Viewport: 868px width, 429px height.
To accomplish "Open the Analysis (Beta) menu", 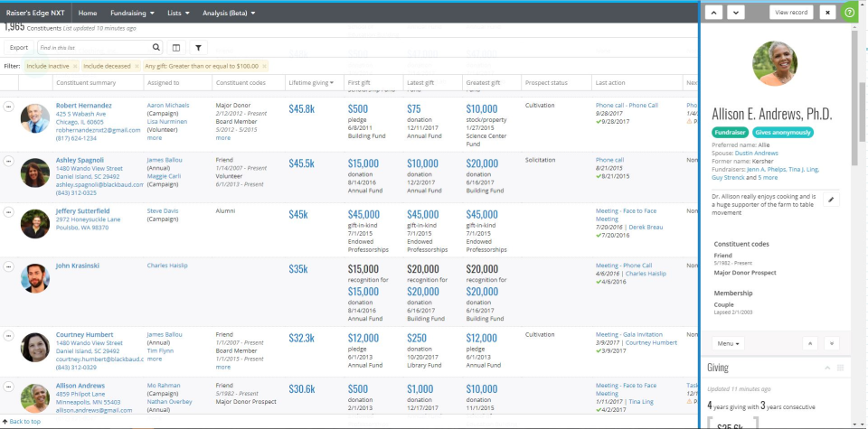I will click(229, 13).
